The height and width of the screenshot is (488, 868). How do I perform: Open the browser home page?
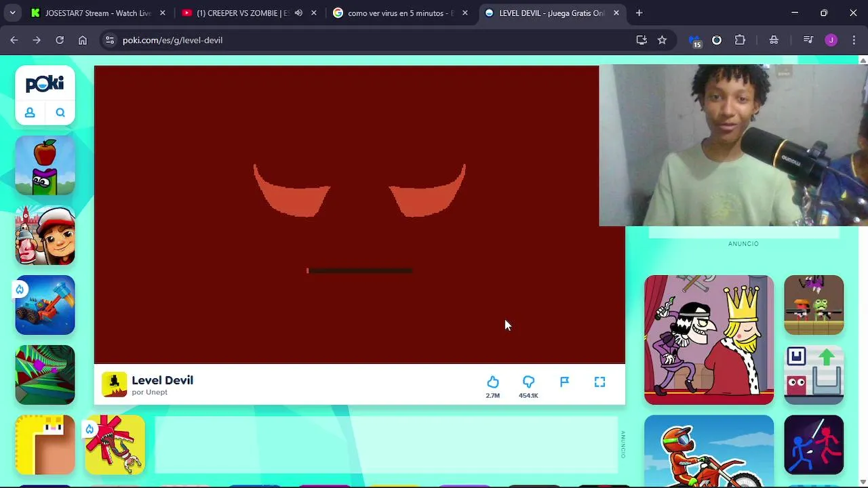tap(83, 40)
